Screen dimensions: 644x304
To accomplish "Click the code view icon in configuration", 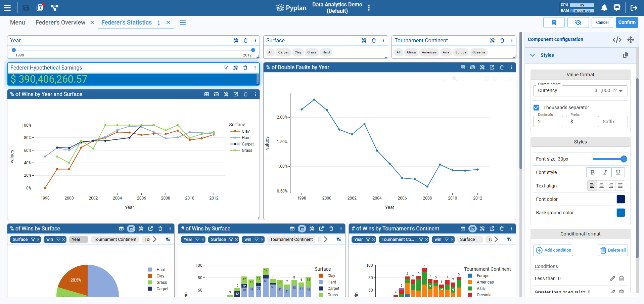I will pyautogui.click(x=617, y=40).
